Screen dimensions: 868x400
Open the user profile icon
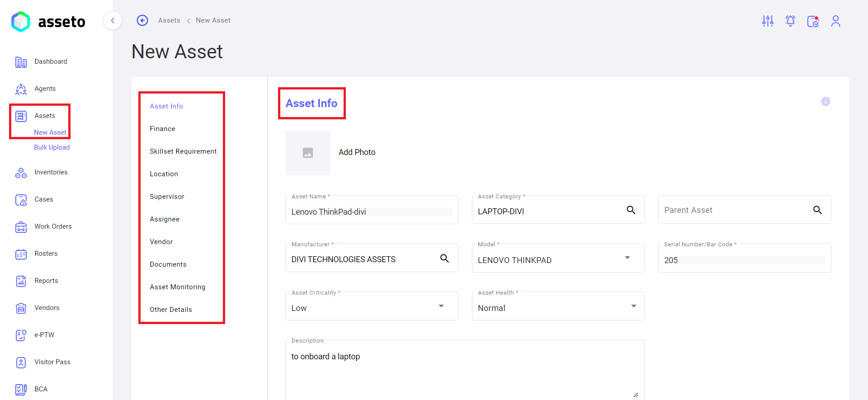tap(835, 21)
